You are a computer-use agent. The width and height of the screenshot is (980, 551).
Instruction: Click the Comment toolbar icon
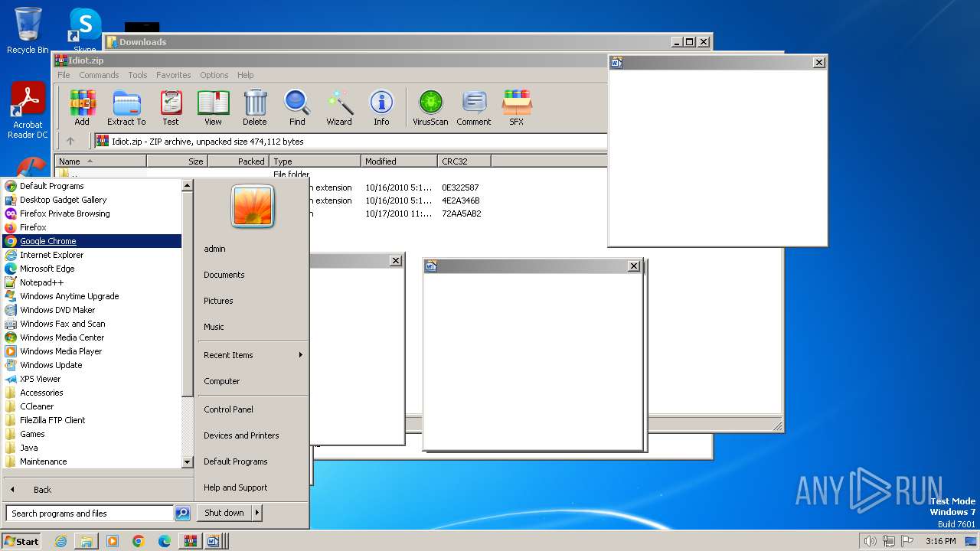click(474, 108)
